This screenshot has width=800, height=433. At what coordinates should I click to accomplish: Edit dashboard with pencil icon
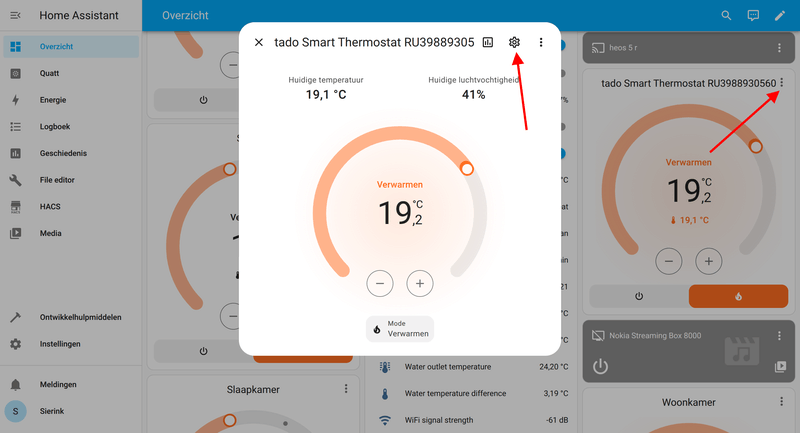780,15
